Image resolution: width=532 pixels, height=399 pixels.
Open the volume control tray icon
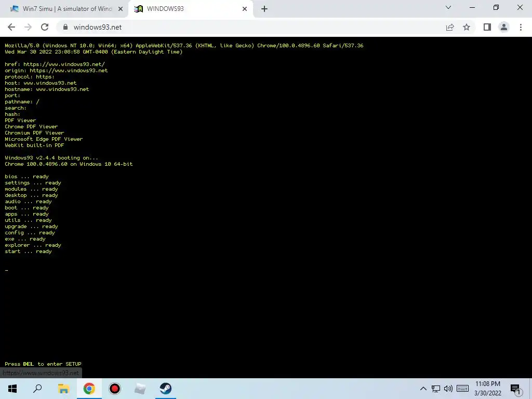(448, 389)
